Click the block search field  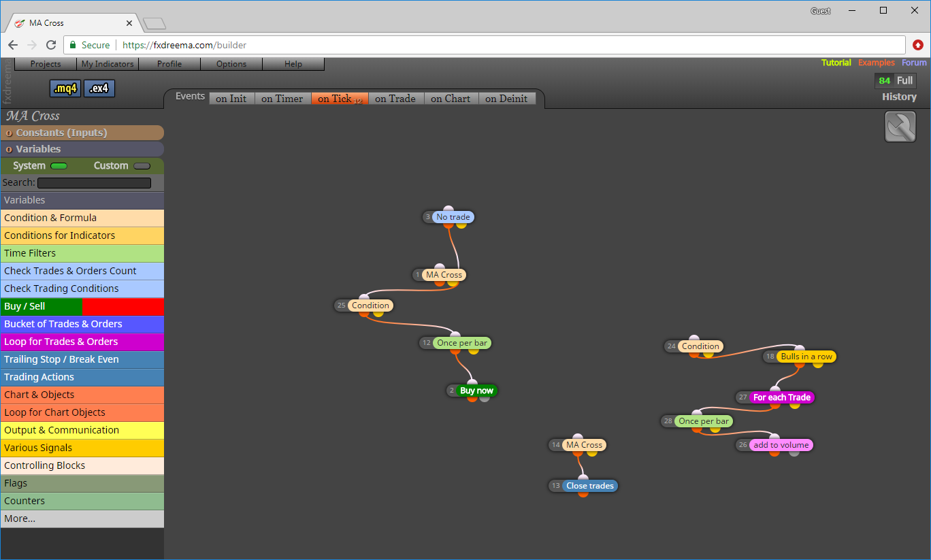pyautogui.click(x=94, y=183)
